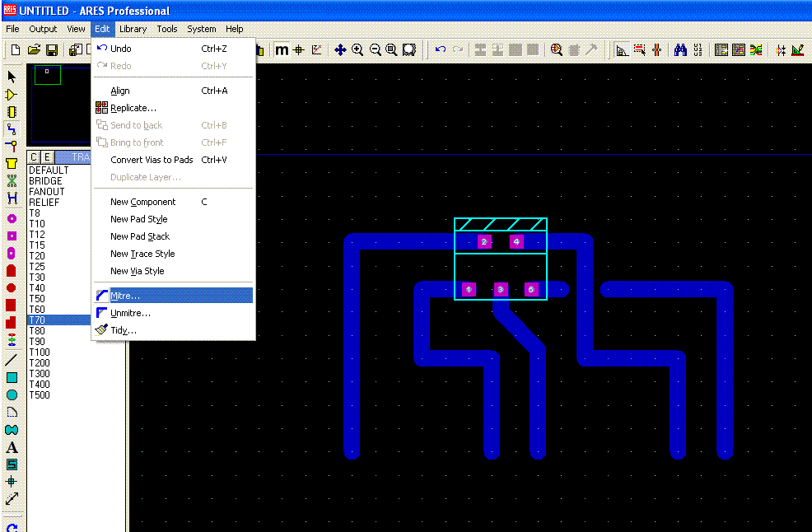Click Tidy in the Edit menu
Viewport: 812px width, 532px height.
click(x=124, y=330)
